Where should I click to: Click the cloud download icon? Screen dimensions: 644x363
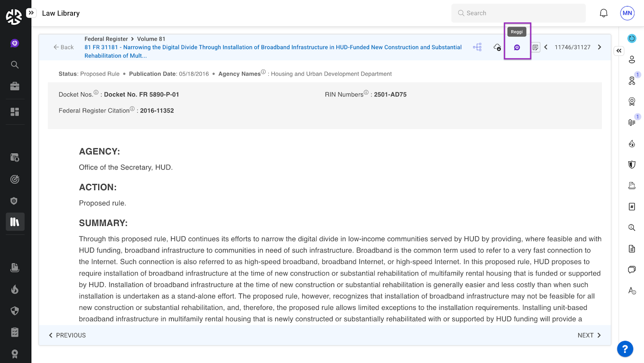point(497,47)
